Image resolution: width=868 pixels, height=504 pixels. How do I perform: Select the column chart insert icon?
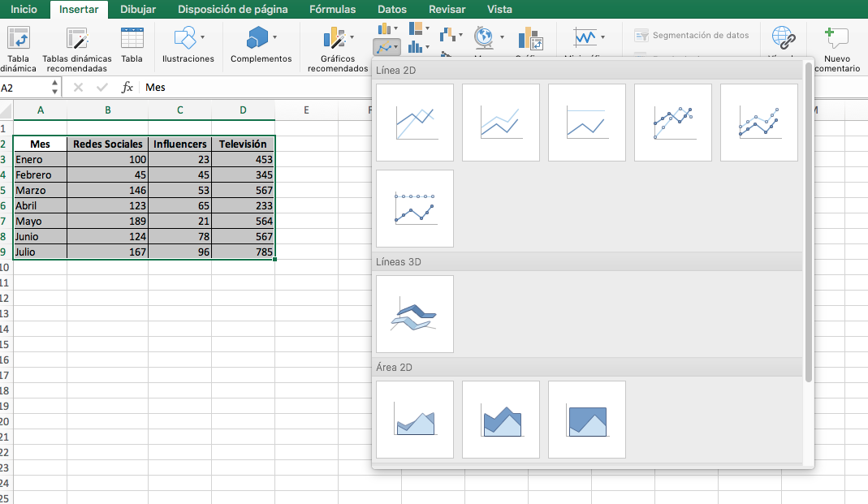[383, 30]
